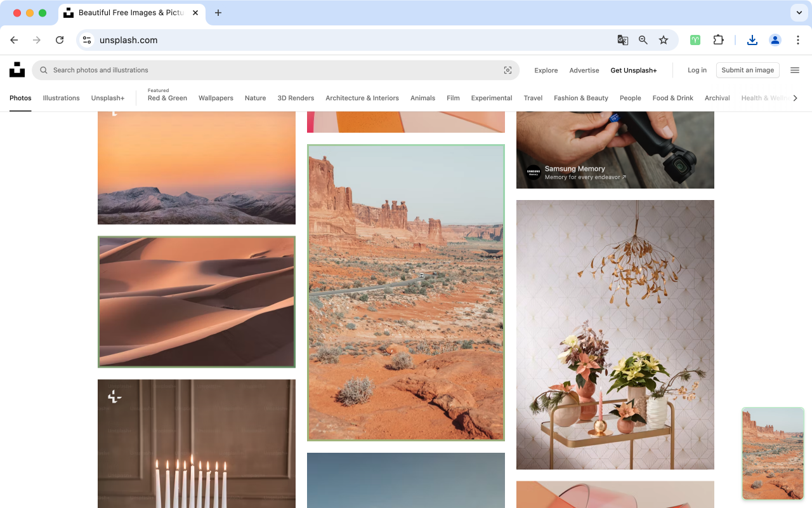Open the hand holding camera gimbal photo
This screenshot has width=812, height=508.
[x=615, y=150]
